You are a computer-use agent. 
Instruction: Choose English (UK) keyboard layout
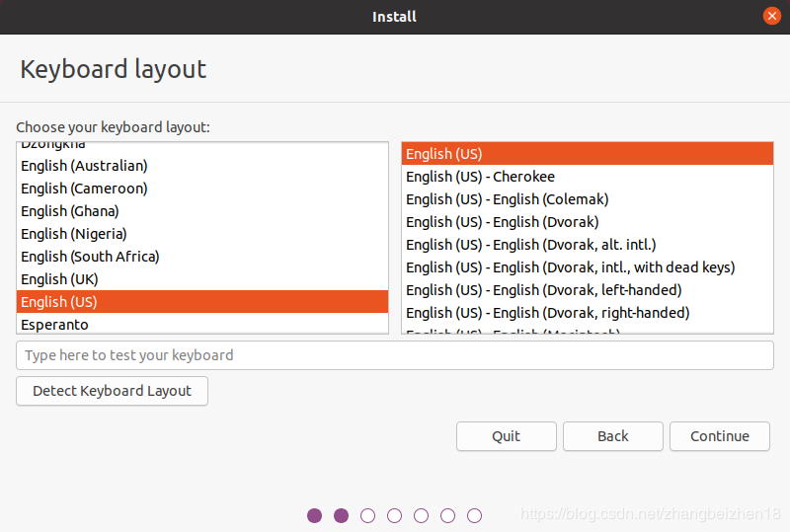pos(59,279)
